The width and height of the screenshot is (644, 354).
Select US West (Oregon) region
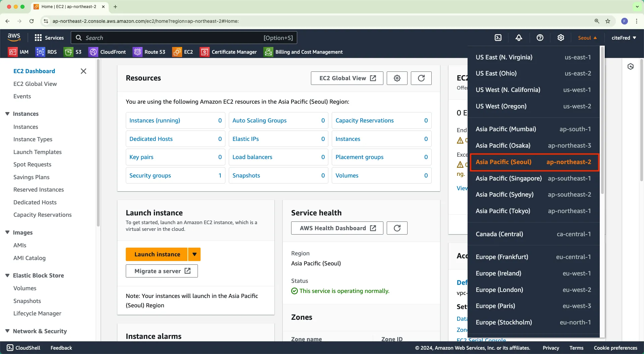pyautogui.click(x=533, y=106)
